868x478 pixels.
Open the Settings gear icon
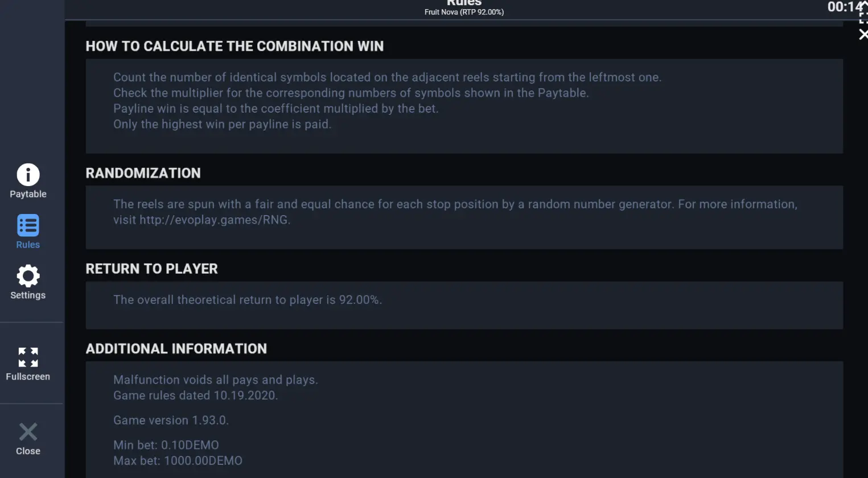point(28,276)
